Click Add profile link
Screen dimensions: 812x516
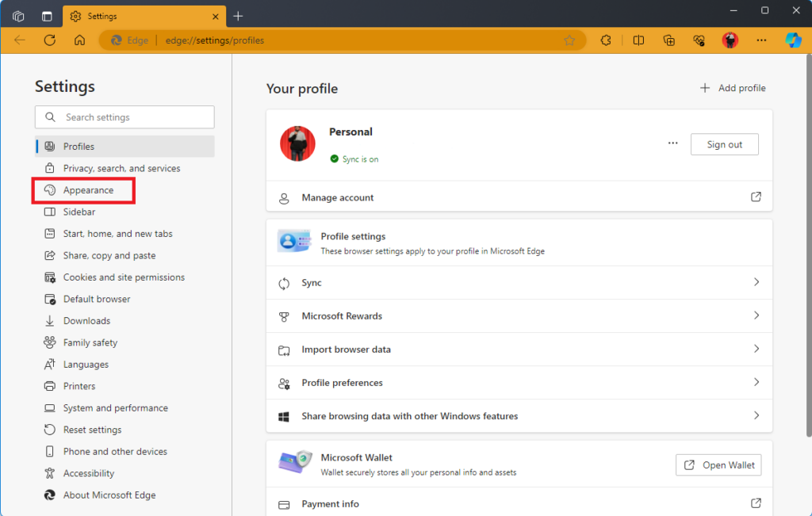point(733,88)
